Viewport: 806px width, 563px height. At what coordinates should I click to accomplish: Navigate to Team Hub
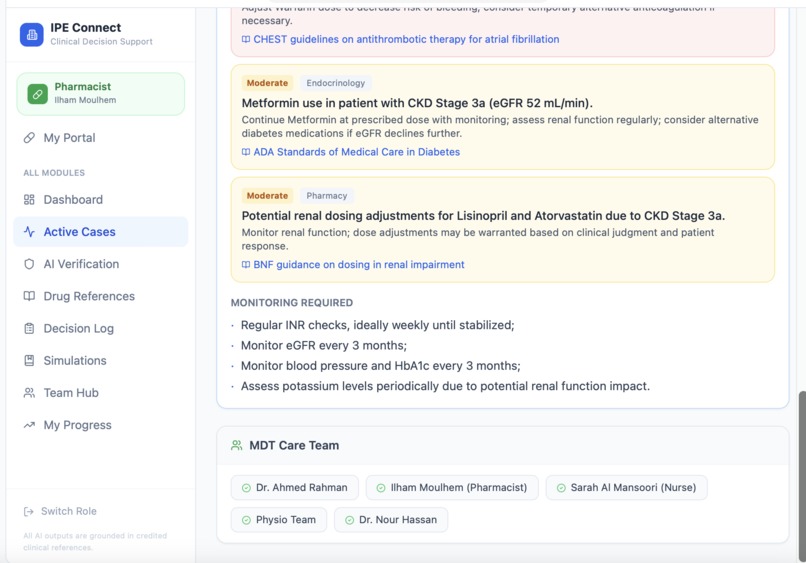click(x=101, y=393)
